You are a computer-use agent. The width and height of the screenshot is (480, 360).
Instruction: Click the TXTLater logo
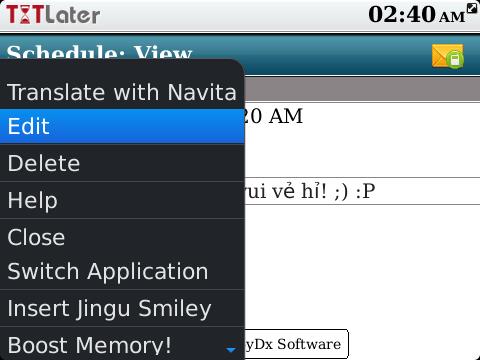coord(53,15)
